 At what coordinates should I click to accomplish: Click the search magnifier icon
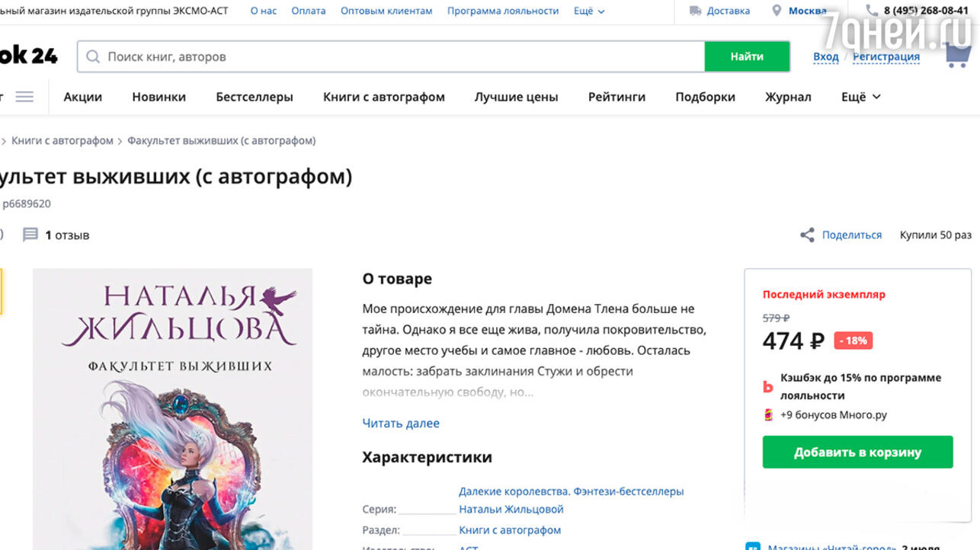click(93, 57)
